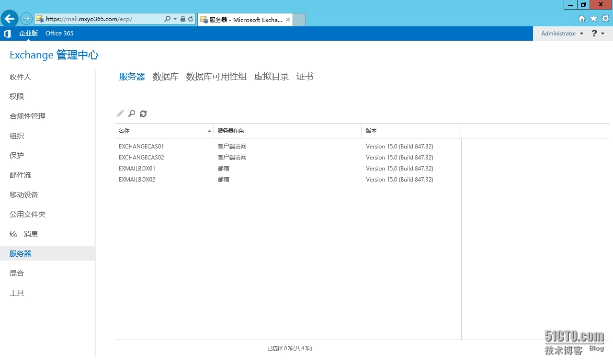The width and height of the screenshot is (613, 364).
Task: Open browser settings gear icon
Action: [x=605, y=19]
